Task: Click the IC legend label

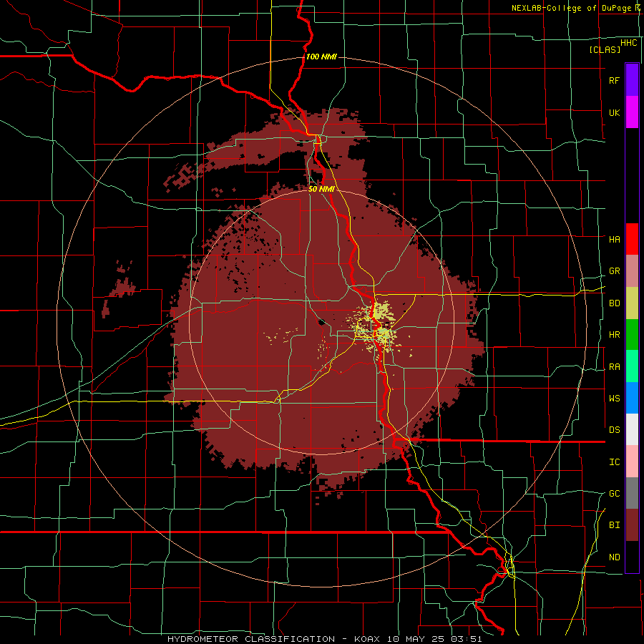Action: [614, 462]
